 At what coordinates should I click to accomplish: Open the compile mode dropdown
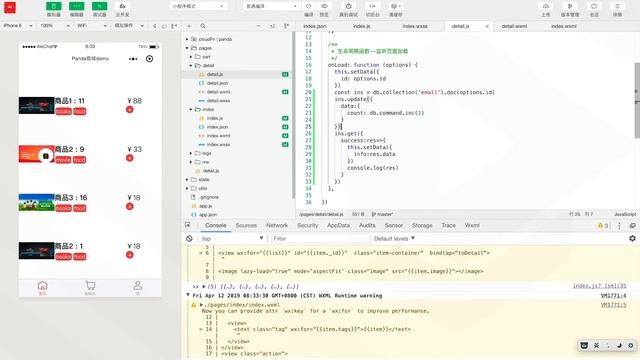(x=272, y=6)
